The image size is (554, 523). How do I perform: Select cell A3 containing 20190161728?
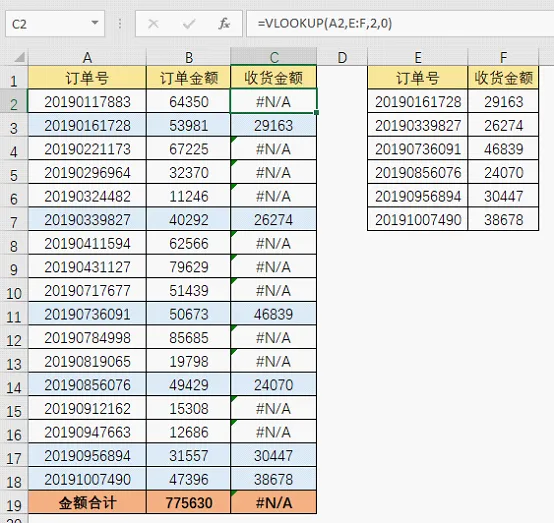tap(87, 125)
